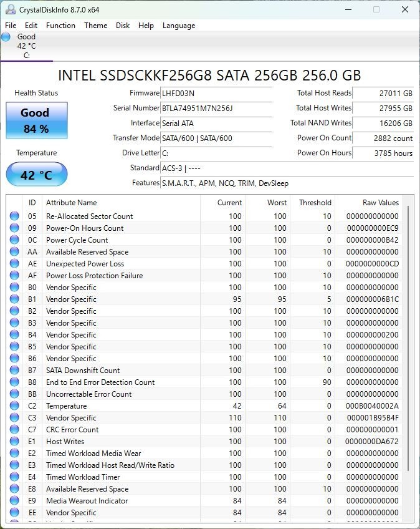
Task: Click the CrystalDiskInfo app icon in title bar
Action: click(11, 9)
